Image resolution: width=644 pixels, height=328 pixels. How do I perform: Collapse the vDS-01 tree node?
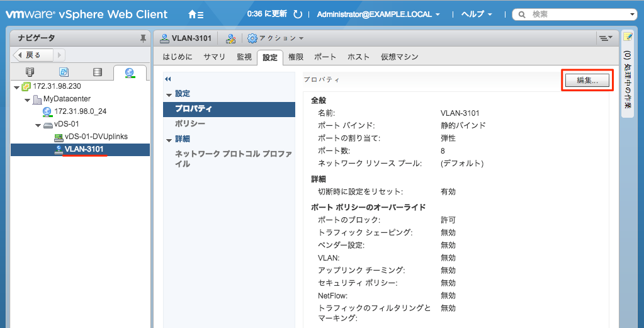click(x=38, y=125)
